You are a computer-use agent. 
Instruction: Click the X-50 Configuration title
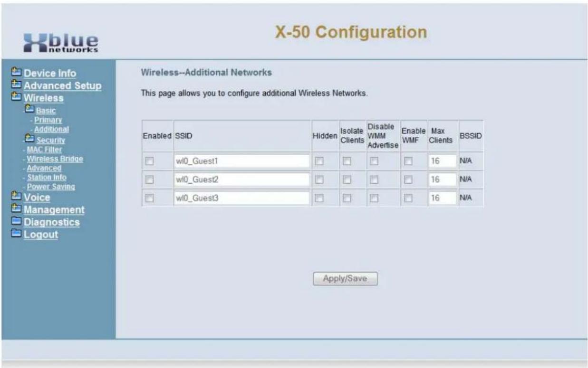pos(351,32)
